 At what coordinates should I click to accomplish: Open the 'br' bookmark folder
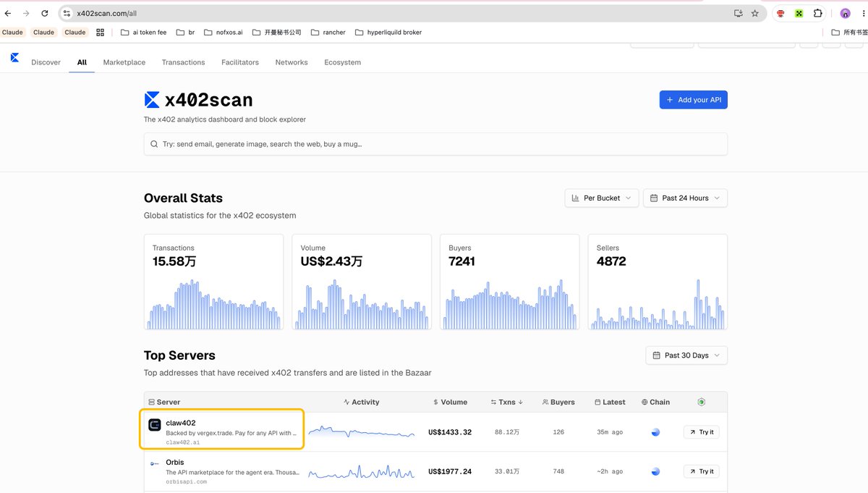click(x=185, y=32)
